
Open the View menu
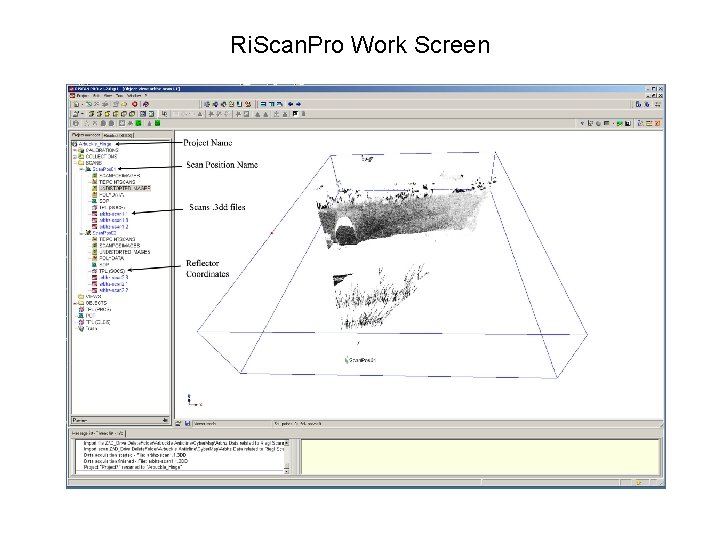coord(108,96)
